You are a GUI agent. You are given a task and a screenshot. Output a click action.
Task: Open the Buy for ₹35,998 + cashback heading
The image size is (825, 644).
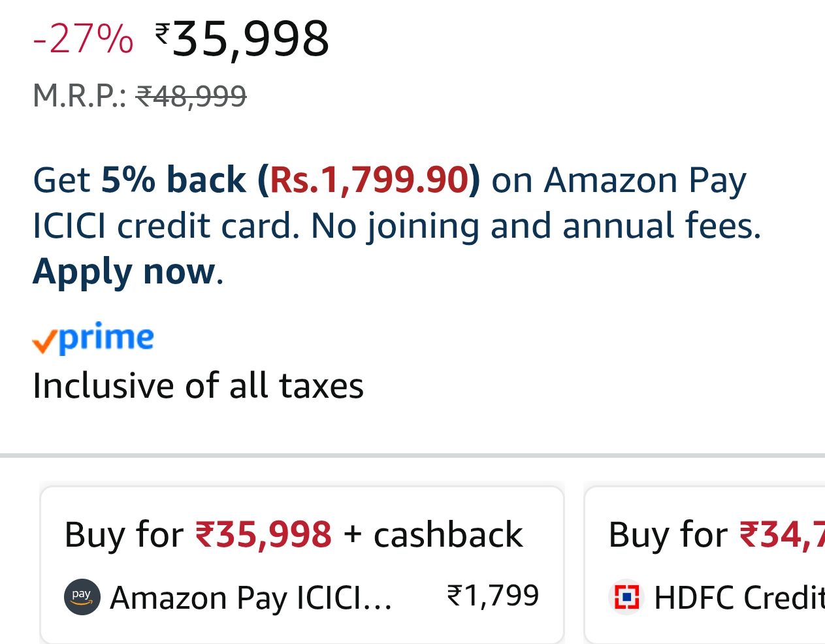tap(293, 534)
